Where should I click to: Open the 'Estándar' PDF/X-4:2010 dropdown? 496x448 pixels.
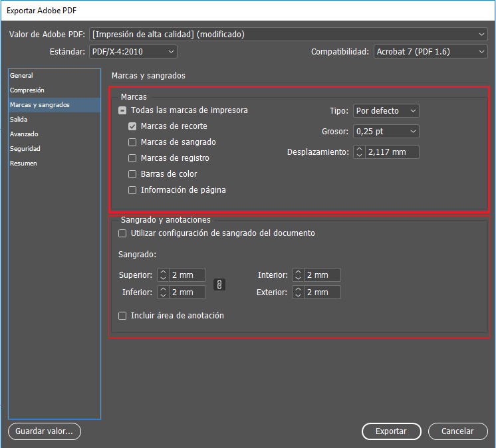tap(133, 51)
